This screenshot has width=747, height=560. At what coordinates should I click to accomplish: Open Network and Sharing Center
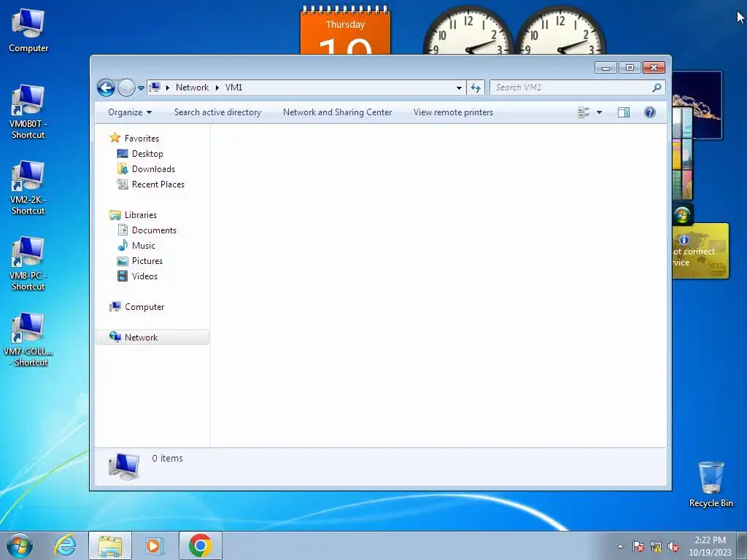(x=337, y=112)
